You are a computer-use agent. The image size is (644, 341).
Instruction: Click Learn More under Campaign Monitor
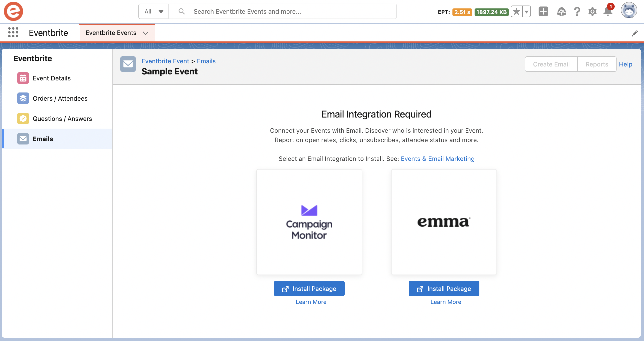tap(311, 302)
